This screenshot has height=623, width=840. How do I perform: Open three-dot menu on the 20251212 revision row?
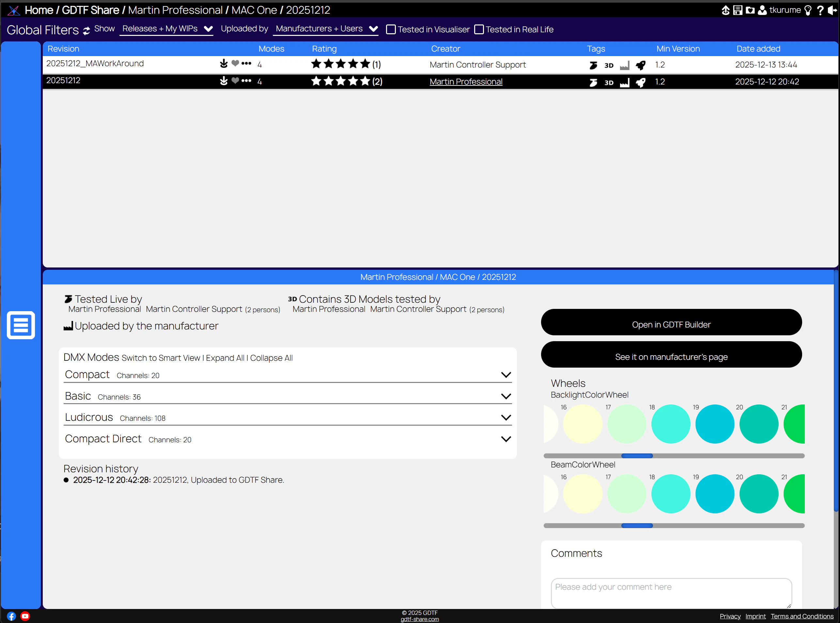click(x=246, y=80)
